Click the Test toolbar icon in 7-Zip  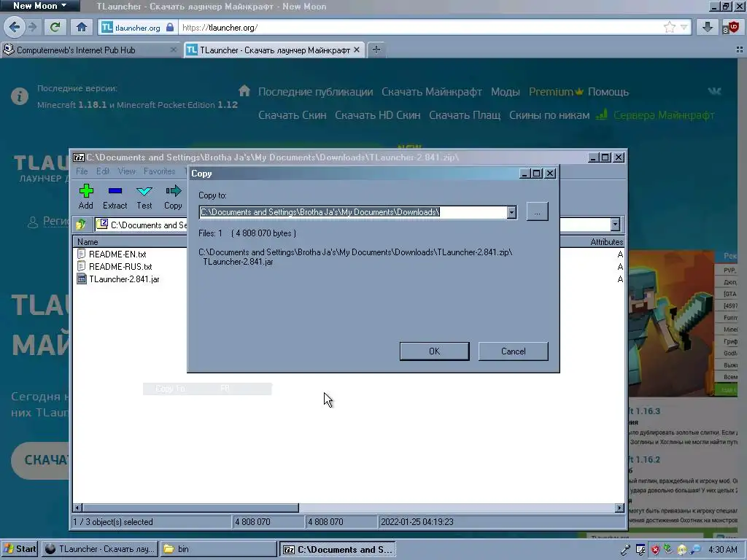coord(144,197)
